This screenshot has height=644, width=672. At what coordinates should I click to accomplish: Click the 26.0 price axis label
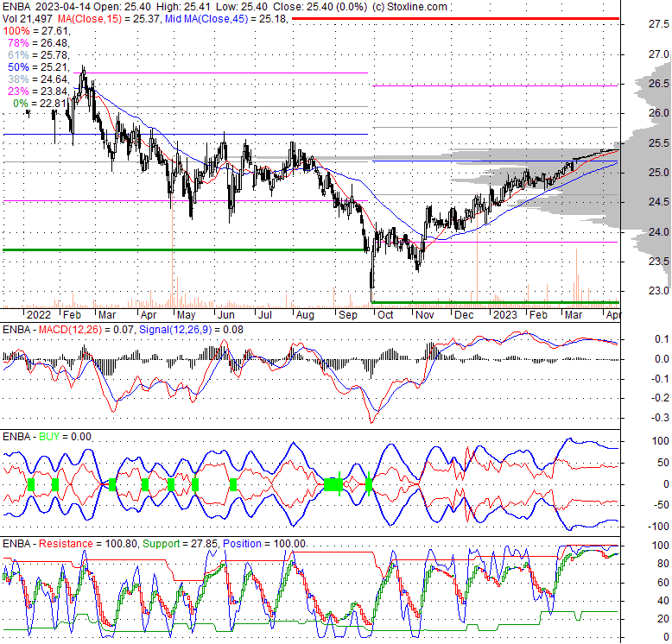[658, 112]
